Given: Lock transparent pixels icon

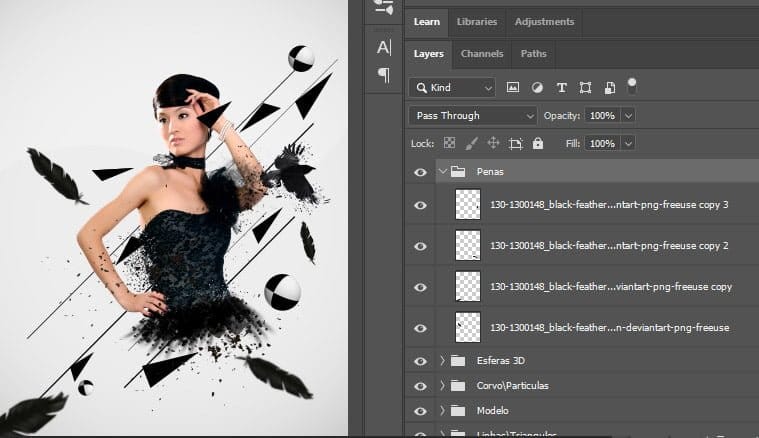Looking at the screenshot, I should point(449,143).
